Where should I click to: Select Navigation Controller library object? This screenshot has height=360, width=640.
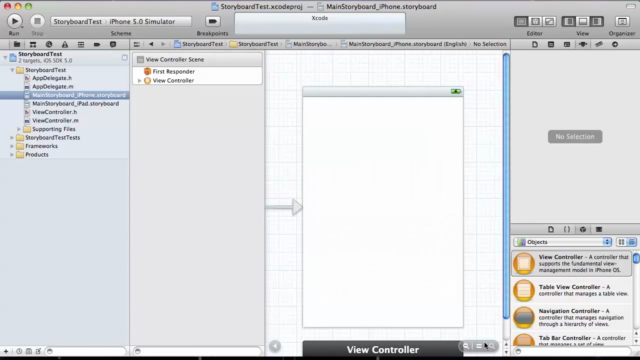[x=571, y=318]
